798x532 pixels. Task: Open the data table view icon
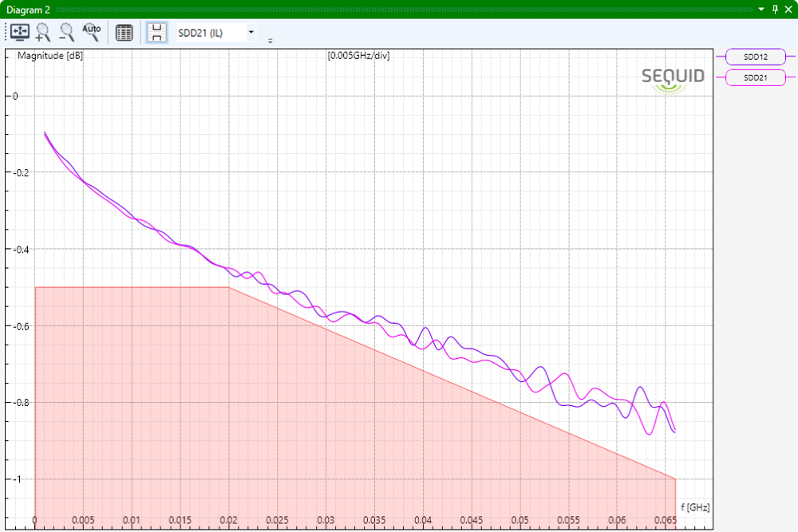pyautogui.click(x=124, y=33)
